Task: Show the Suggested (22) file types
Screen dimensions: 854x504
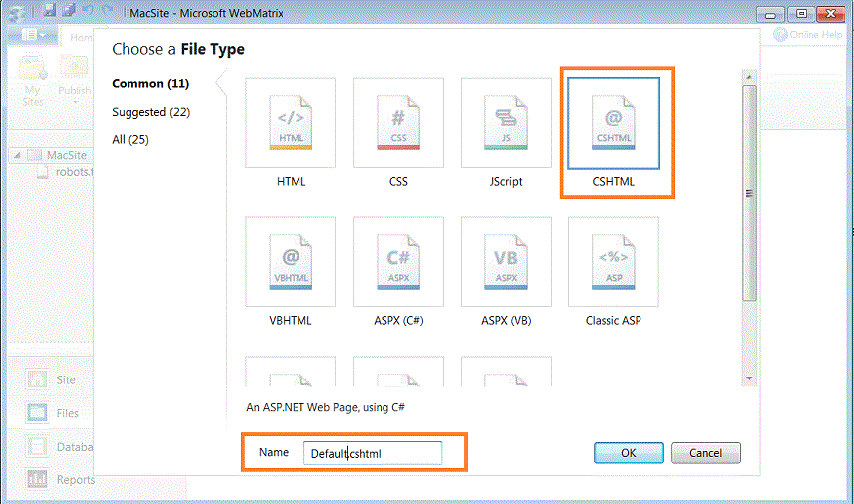Action: click(x=151, y=112)
